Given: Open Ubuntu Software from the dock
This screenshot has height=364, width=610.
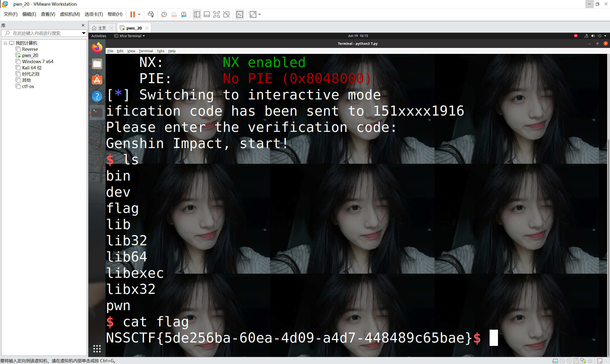Looking at the screenshot, I should tap(97, 80).
